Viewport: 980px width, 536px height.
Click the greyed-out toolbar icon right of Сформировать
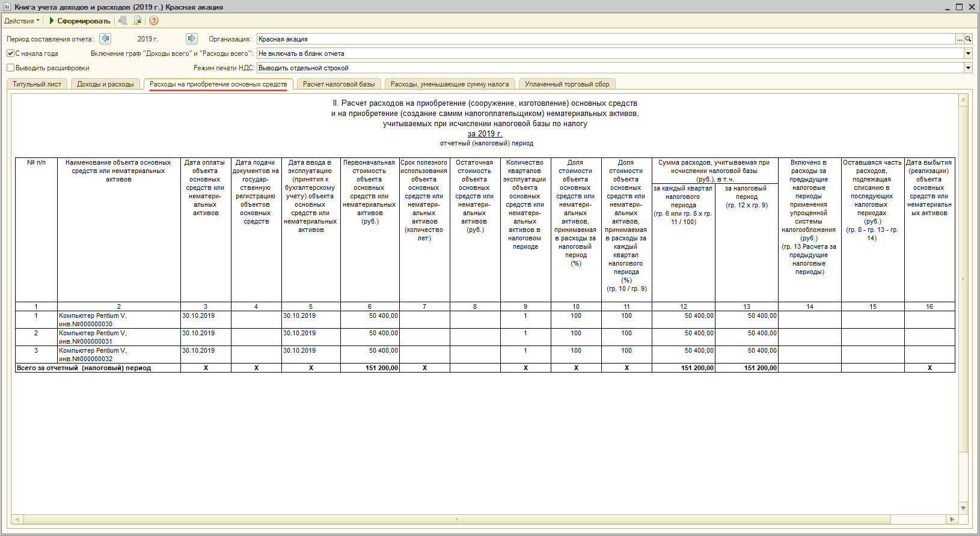pyautogui.click(x=123, y=21)
